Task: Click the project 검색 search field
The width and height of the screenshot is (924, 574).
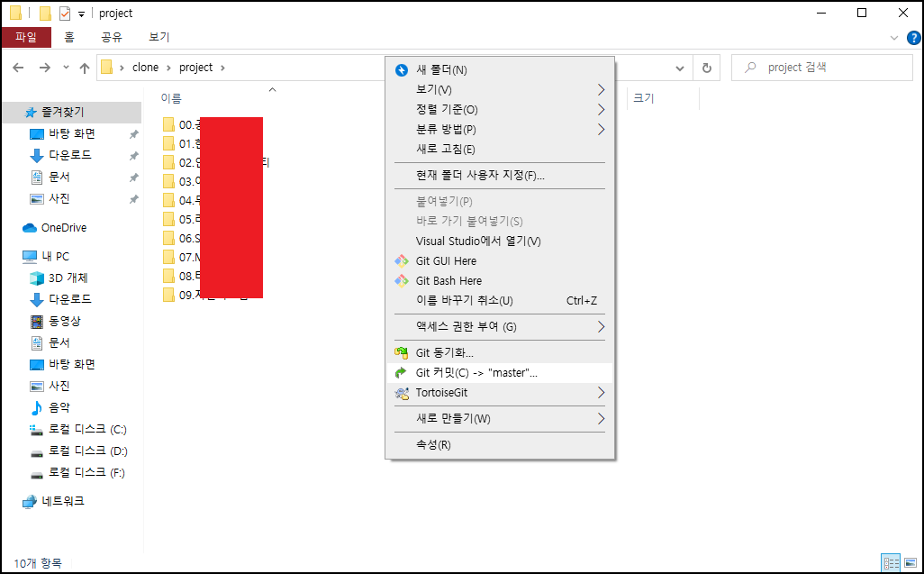Action: point(822,68)
